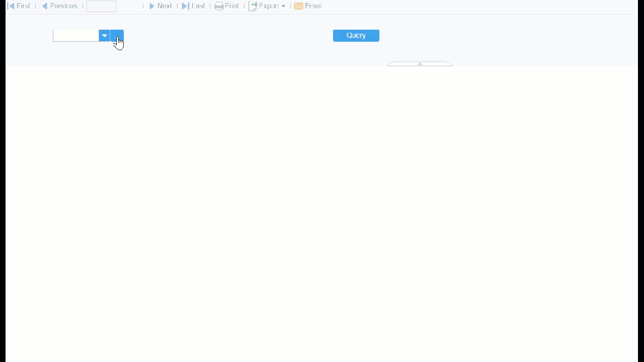Click the blue button right of the dropdown arrow
644x362 pixels.
[117, 35]
